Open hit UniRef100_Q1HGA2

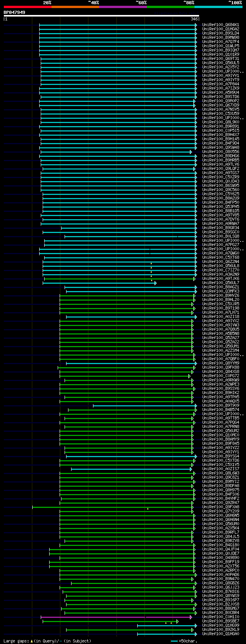221,29
